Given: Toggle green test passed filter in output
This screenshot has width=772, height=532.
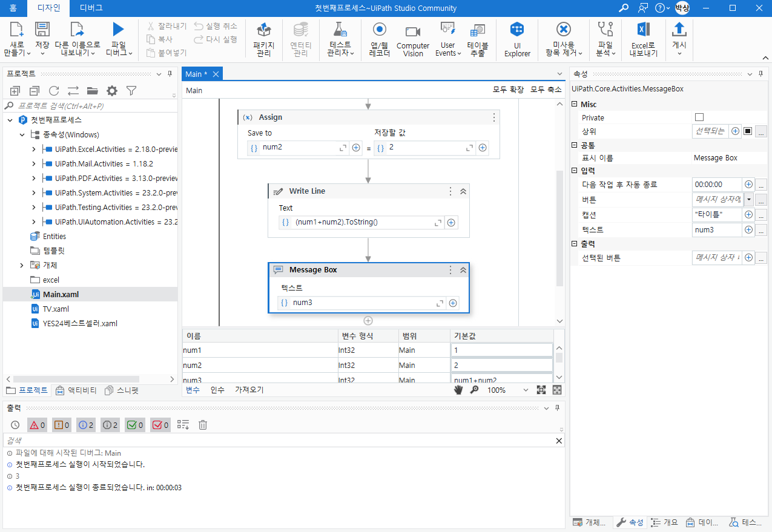Looking at the screenshot, I should pyautogui.click(x=135, y=425).
